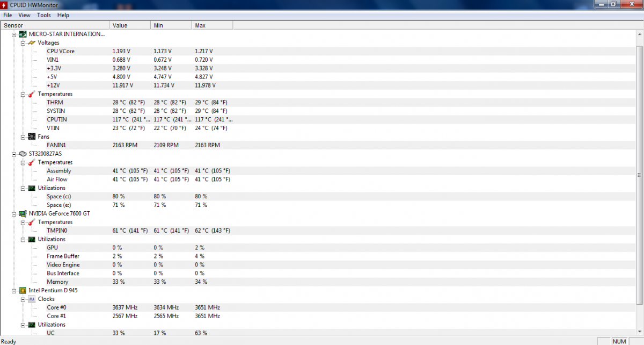
Task: Collapse the GeForce Temperatures group
Action: [23, 222]
